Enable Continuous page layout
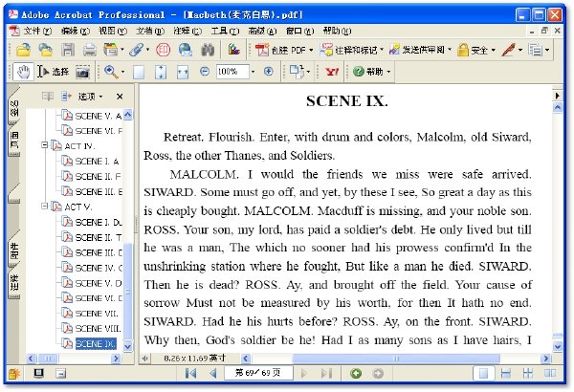574x392 pixels. [505, 373]
